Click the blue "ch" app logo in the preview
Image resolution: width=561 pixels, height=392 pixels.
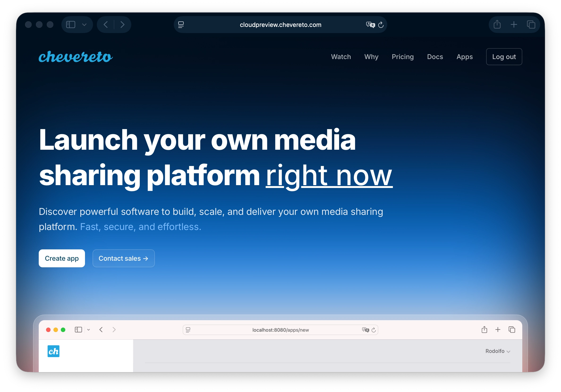click(54, 351)
